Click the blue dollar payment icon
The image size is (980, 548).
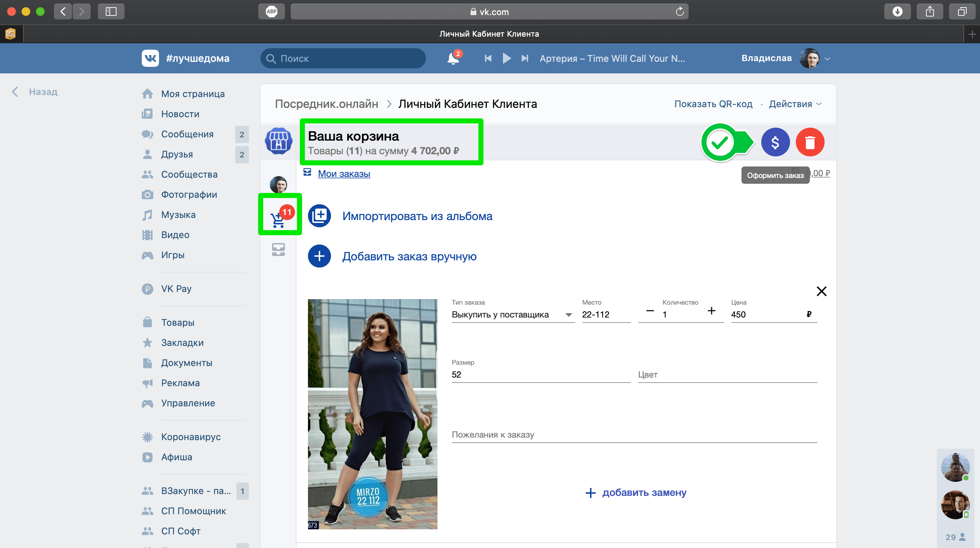(x=775, y=142)
